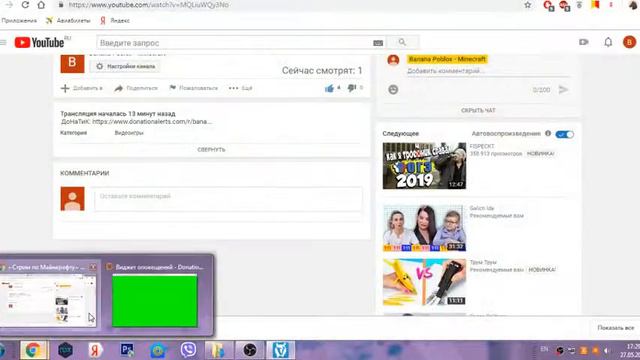Click Настройки канала button
This screenshot has height=360, width=640.
pyautogui.click(x=125, y=66)
